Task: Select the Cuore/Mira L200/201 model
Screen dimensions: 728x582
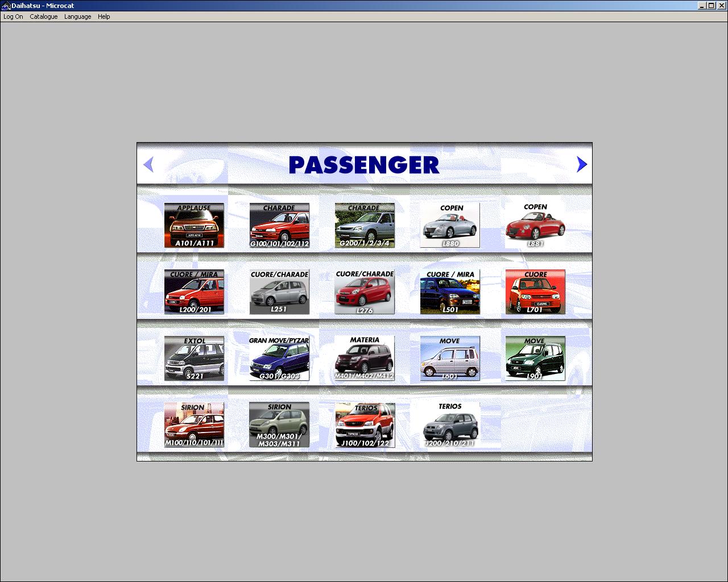Action: pos(194,292)
